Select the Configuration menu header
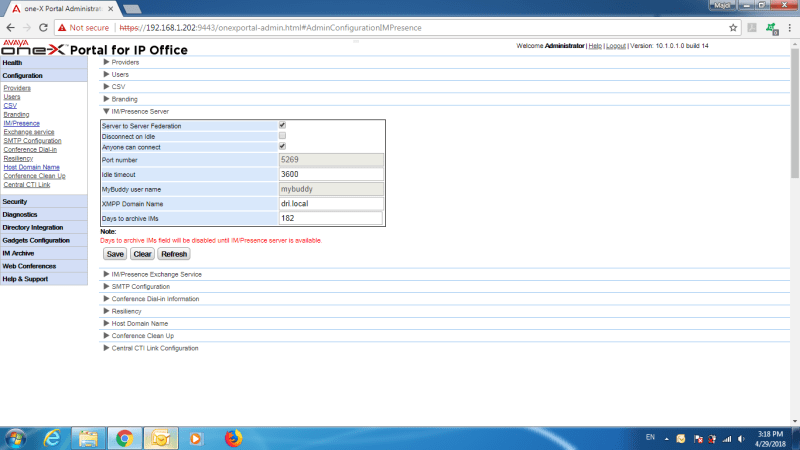 43,76
